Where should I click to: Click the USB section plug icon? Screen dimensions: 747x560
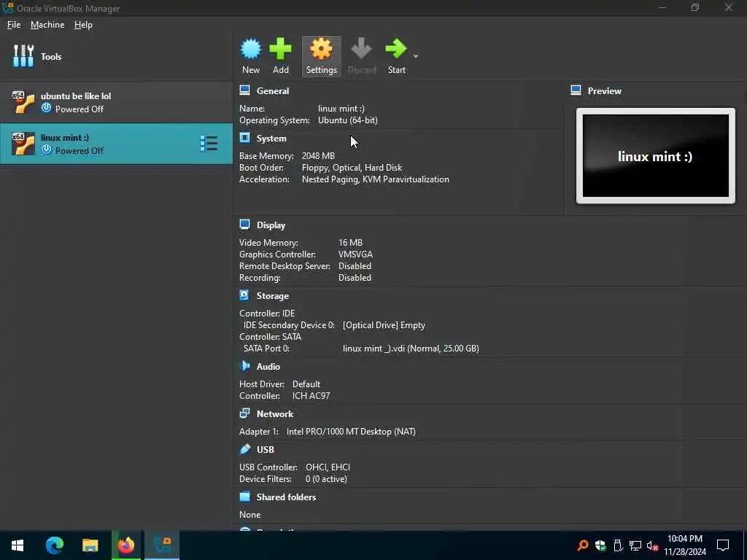pyautogui.click(x=245, y=449)
